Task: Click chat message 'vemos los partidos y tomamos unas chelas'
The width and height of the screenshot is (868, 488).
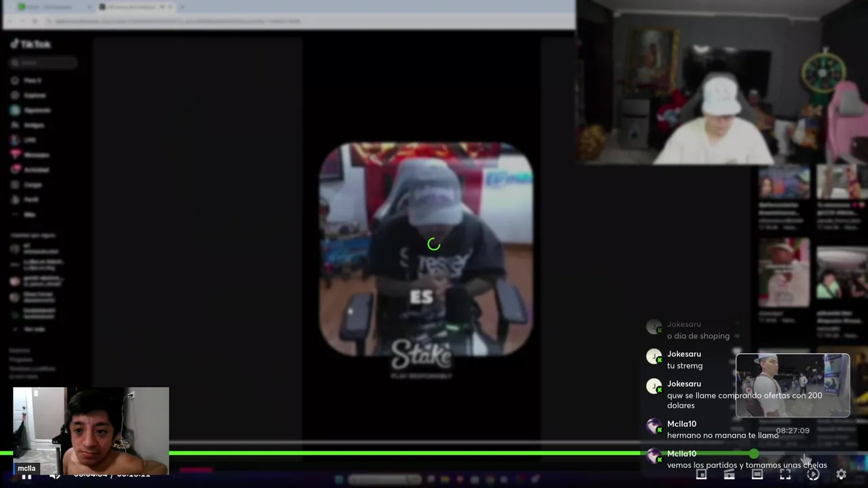Action: 747,465
